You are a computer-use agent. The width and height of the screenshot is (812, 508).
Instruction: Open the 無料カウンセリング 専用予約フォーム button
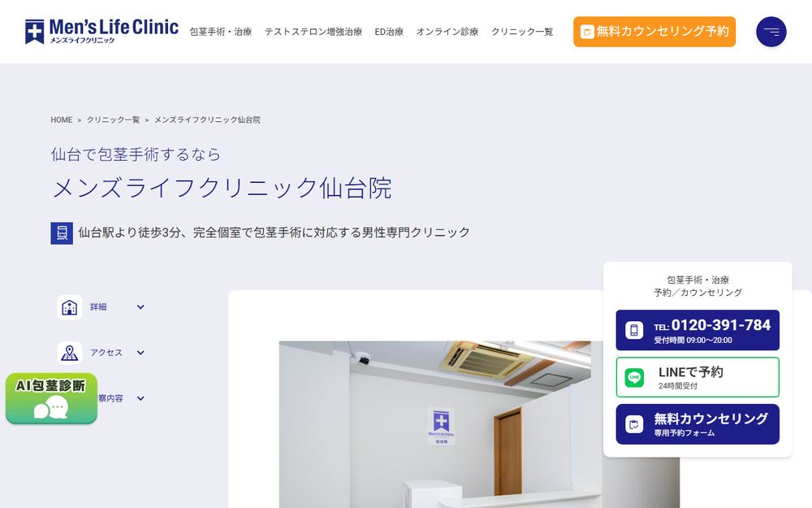click(698, 424)
